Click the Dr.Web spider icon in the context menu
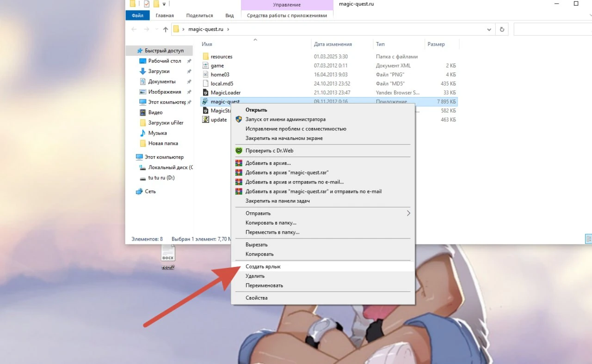 [x=239, y=151]
